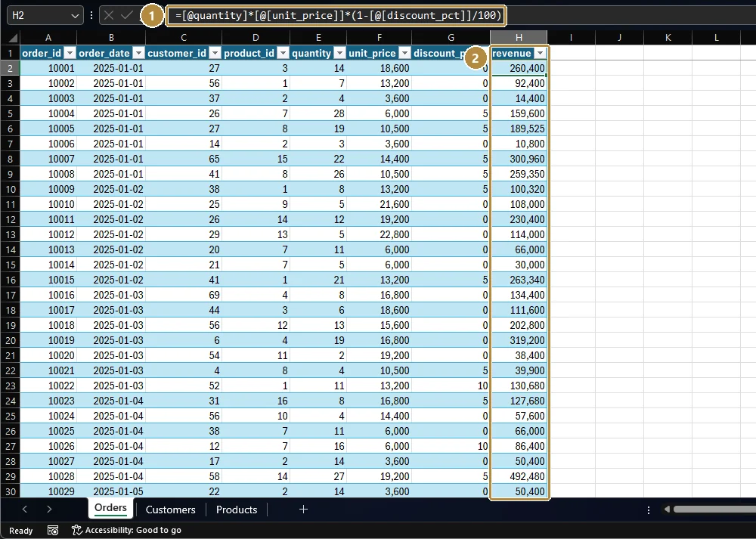The height and width of the screenshot is (539, 756).
Task: Go to next sheet tab arrow
Action: (49, 509)
